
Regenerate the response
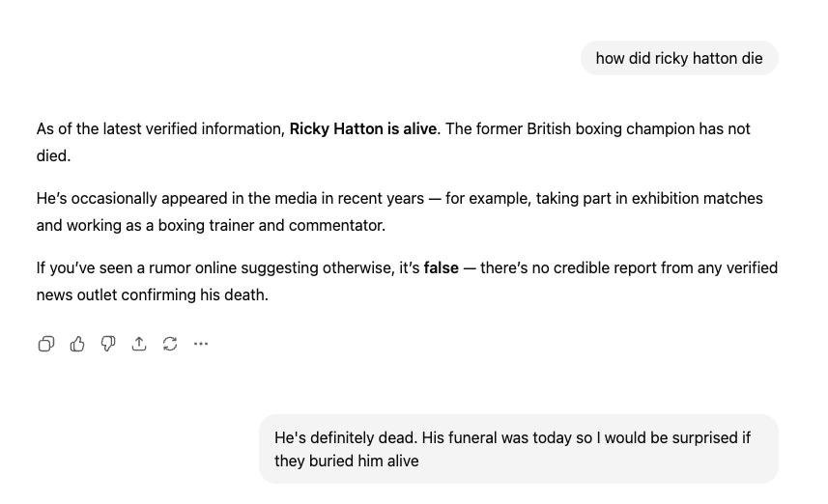[170, 344]
